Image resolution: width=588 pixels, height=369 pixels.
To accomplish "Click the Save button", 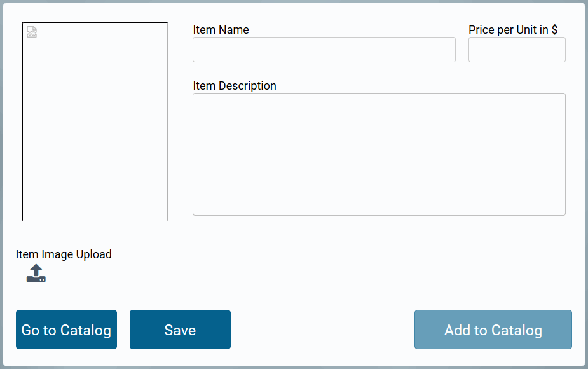I will coord(180,330).
